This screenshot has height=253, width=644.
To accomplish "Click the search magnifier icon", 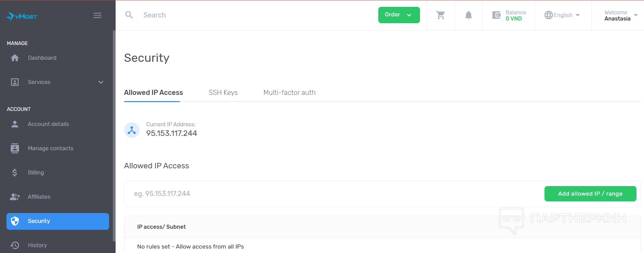I will click(x=129, y=15).
